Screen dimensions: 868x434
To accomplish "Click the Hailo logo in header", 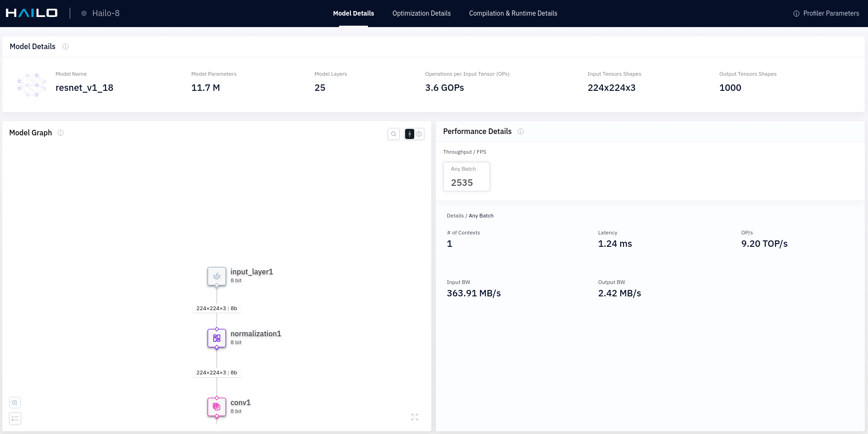I will [x=32, y=13].
